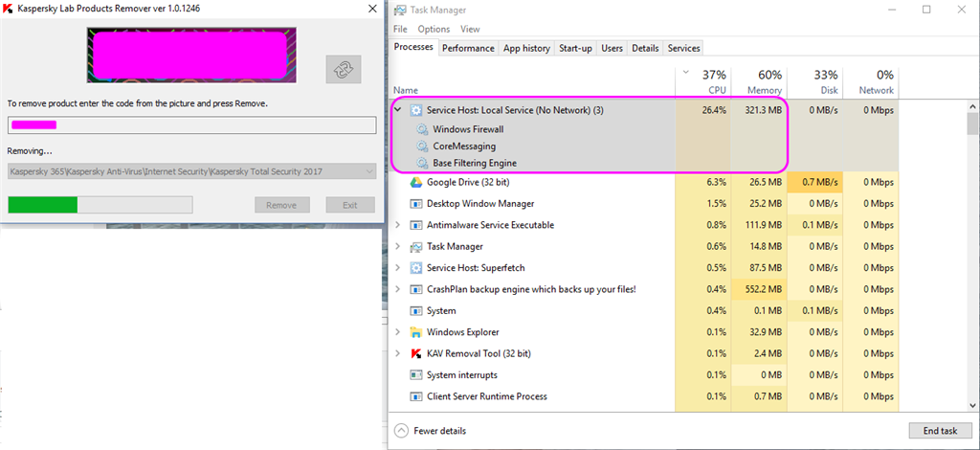
Task: Expand the Antimalware Service Executable row
Action: click(x=398, y=225)
